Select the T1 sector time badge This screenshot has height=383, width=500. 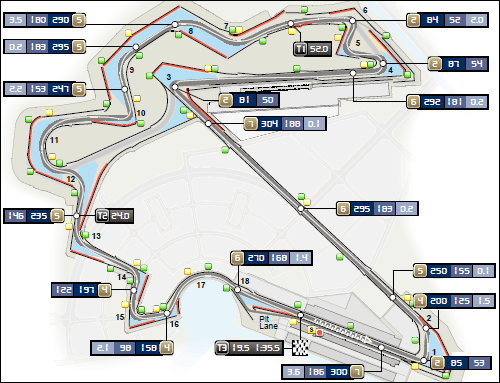[312, 49]
